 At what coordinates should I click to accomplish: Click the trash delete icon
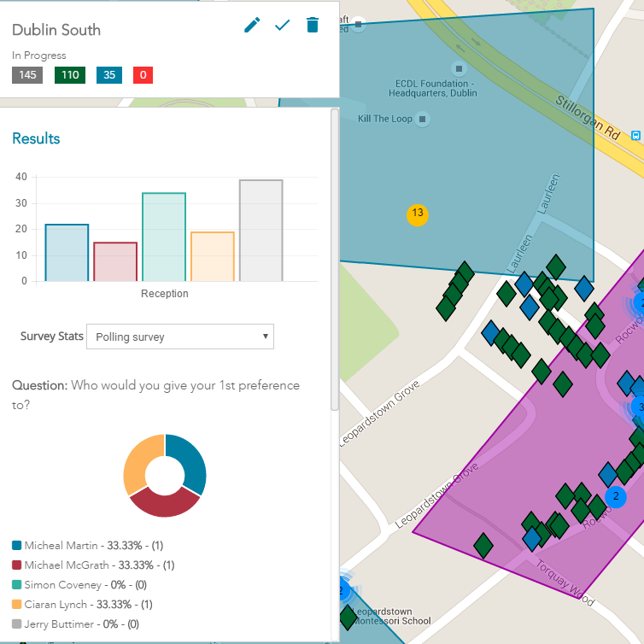(x=313, y=25)
